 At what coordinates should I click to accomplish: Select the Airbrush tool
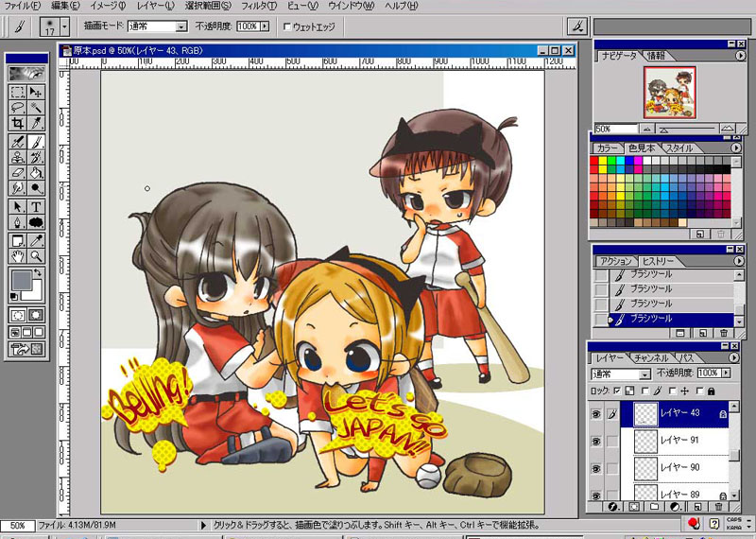click(x=18, y=142)
